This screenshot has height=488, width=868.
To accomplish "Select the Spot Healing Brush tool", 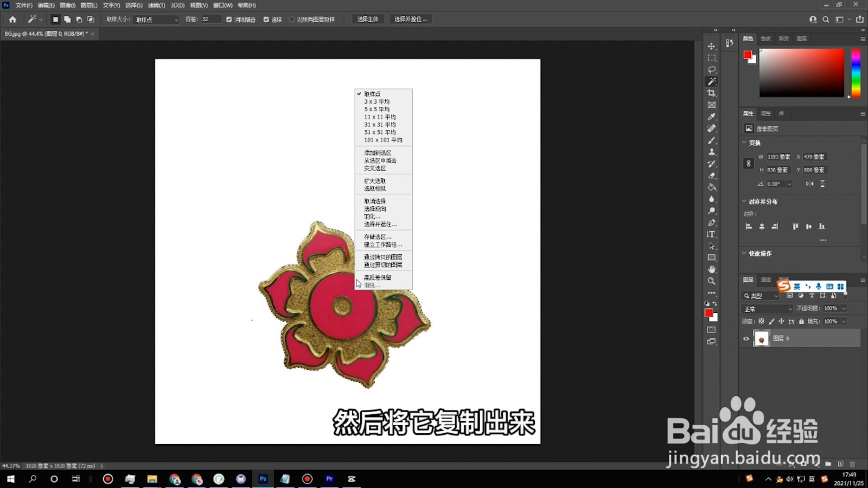I will pyautogui.click(x=712, y=129).
